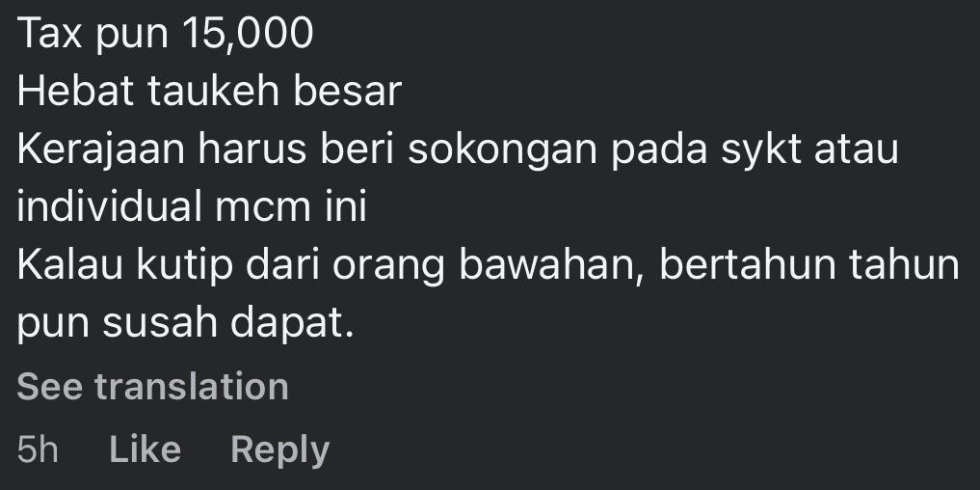
Task: Select the "Hebat taukeh besar" line
Action: pyautogui.click(x=209, y=91)
